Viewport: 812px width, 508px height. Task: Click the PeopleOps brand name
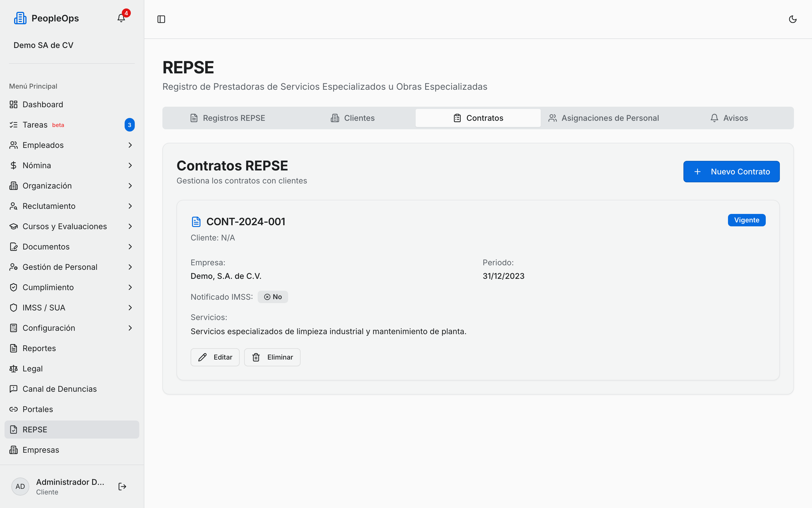[55, 18]
